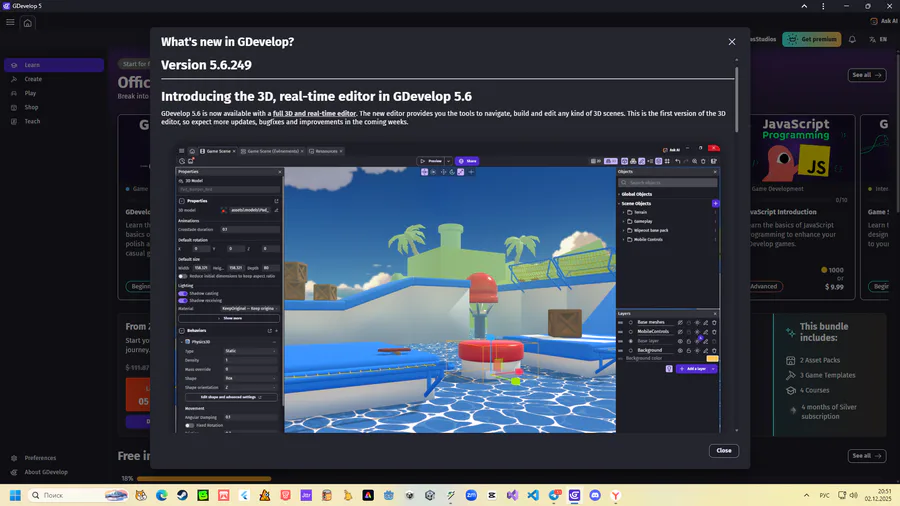Open the EN language selector
The image size is (900, 506).
[x=878, y=40]
